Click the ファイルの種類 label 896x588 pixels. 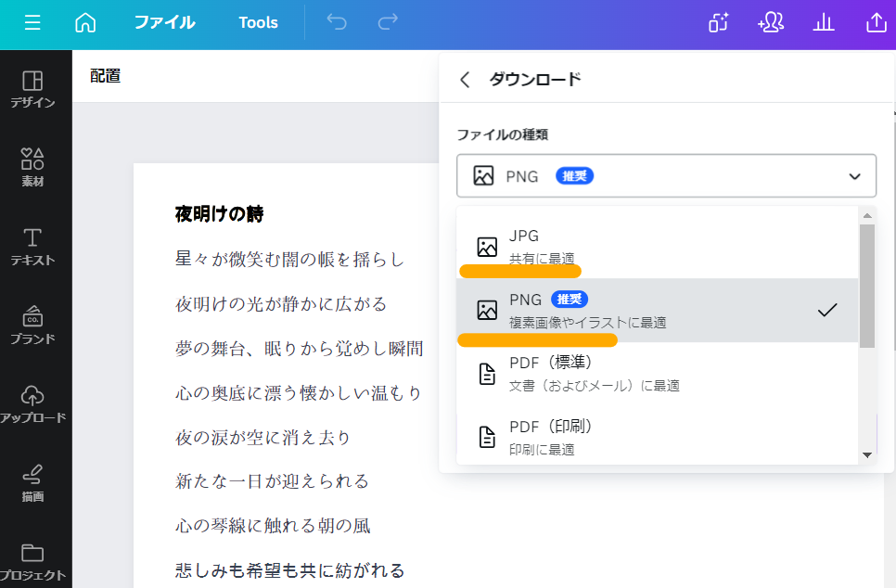pyautogui.click(x=503, y=134)
